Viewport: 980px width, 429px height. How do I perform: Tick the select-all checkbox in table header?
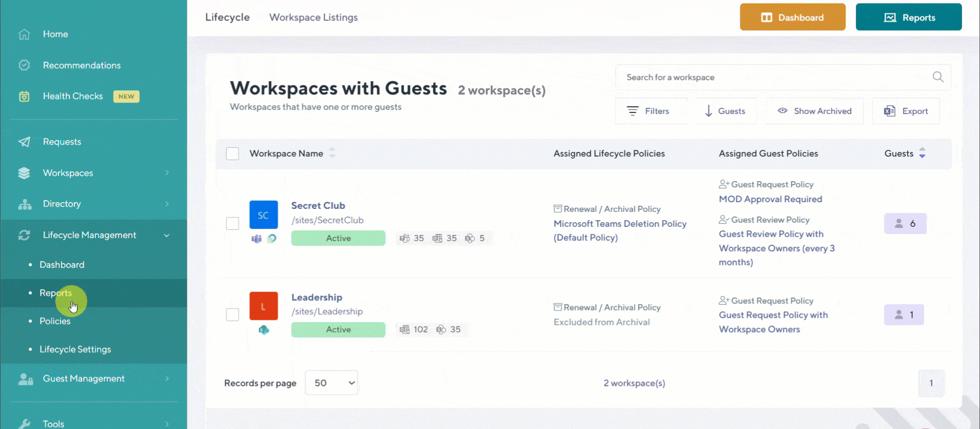click(x=232, y=153)
